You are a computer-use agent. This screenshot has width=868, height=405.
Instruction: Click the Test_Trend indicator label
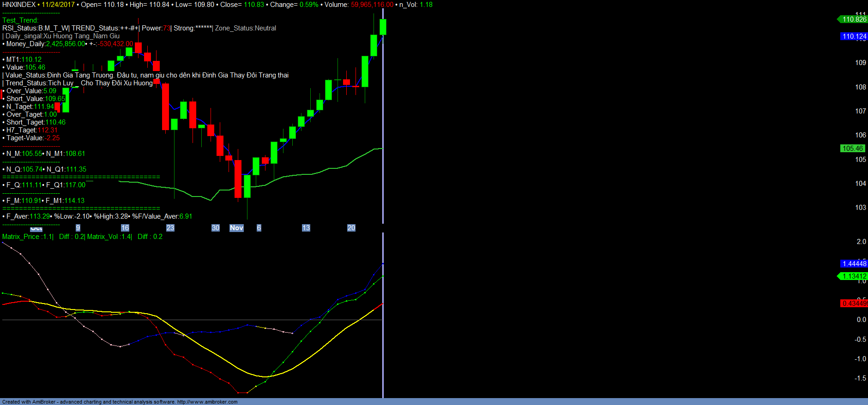tap(20, 20)
